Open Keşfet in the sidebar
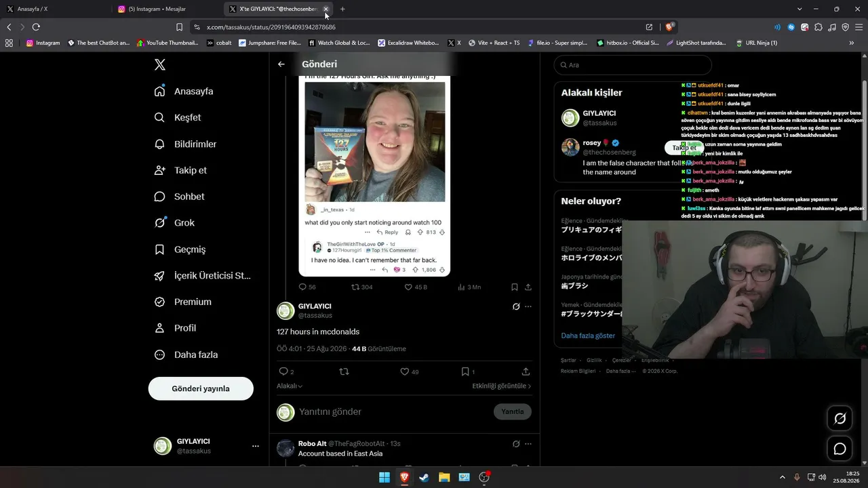 [x=178, y=117]
